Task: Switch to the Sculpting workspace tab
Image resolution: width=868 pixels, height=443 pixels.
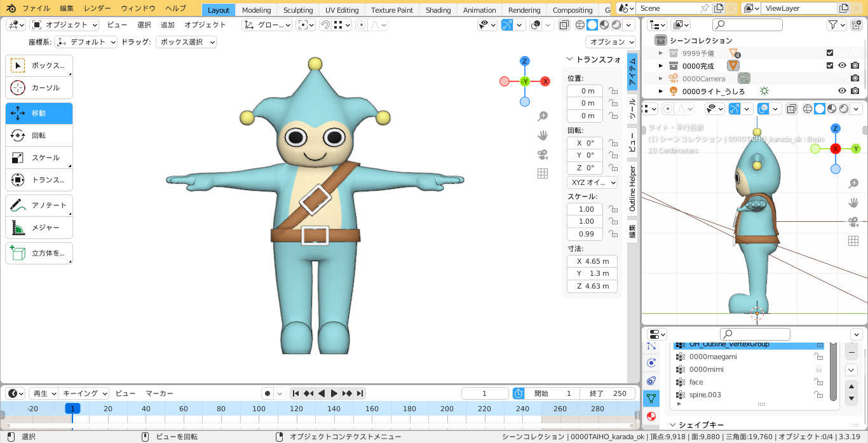Action: click(298, 10)
